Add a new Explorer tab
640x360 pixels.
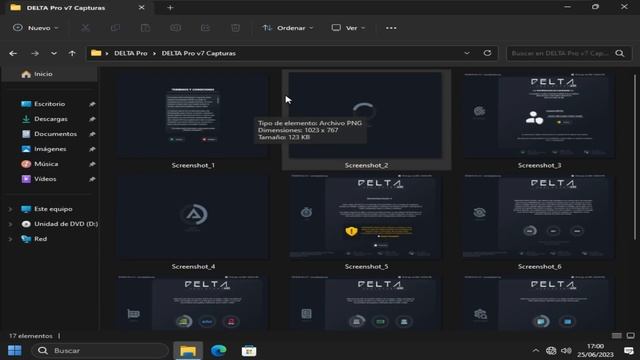(170, 7)
